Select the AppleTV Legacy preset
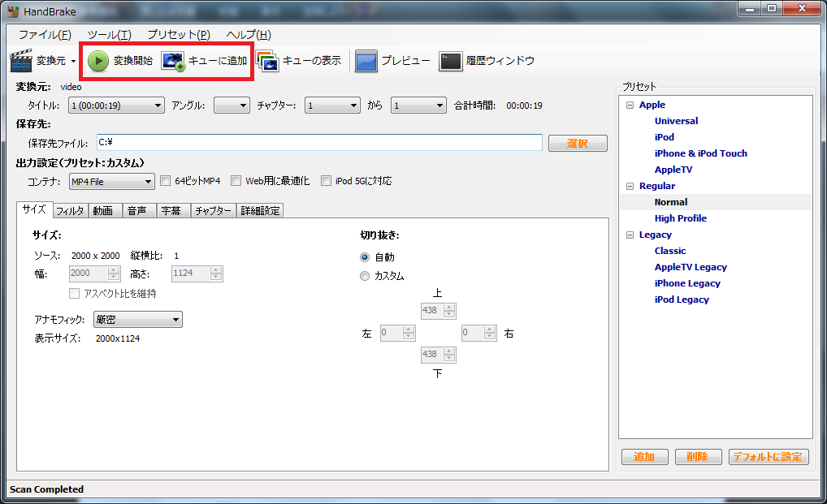The width and height of the screenshot is (827, 504). tap(691, 268)
